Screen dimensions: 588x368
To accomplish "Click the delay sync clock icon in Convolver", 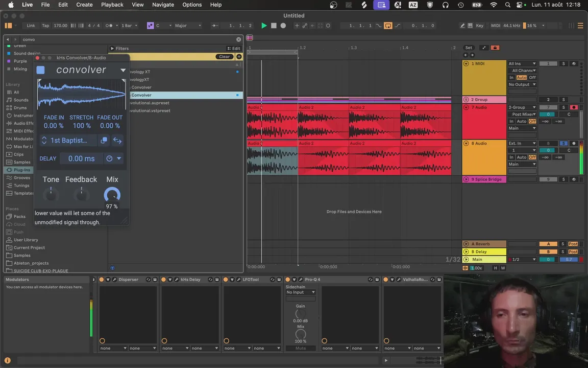I will 109,158.
